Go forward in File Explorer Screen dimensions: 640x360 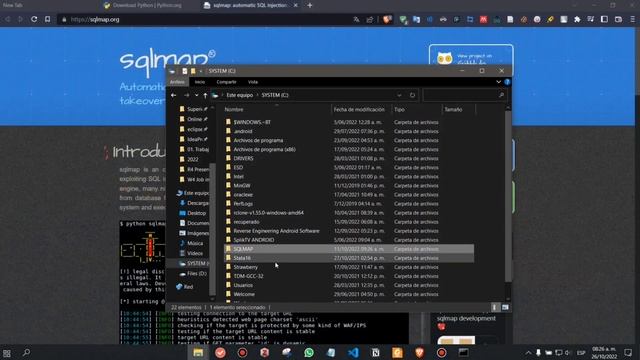tap(187, 95)
